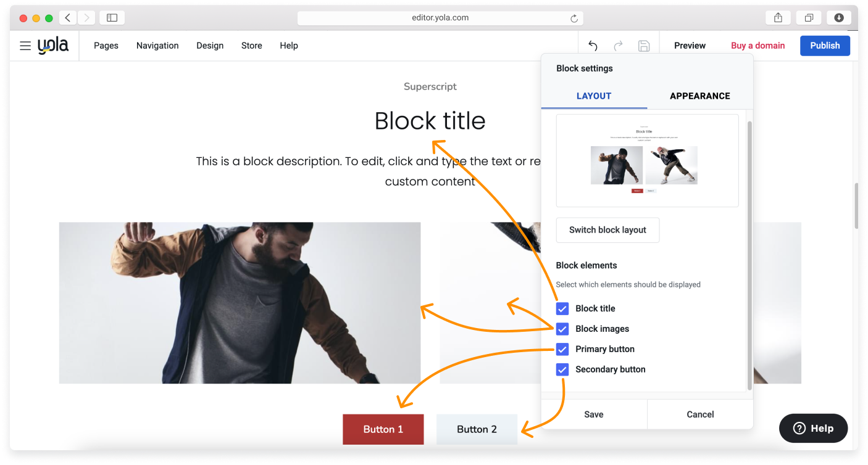Click the Yola logo
The height and width of the screenshot is (465, 868).
click(x=53, y=44)
